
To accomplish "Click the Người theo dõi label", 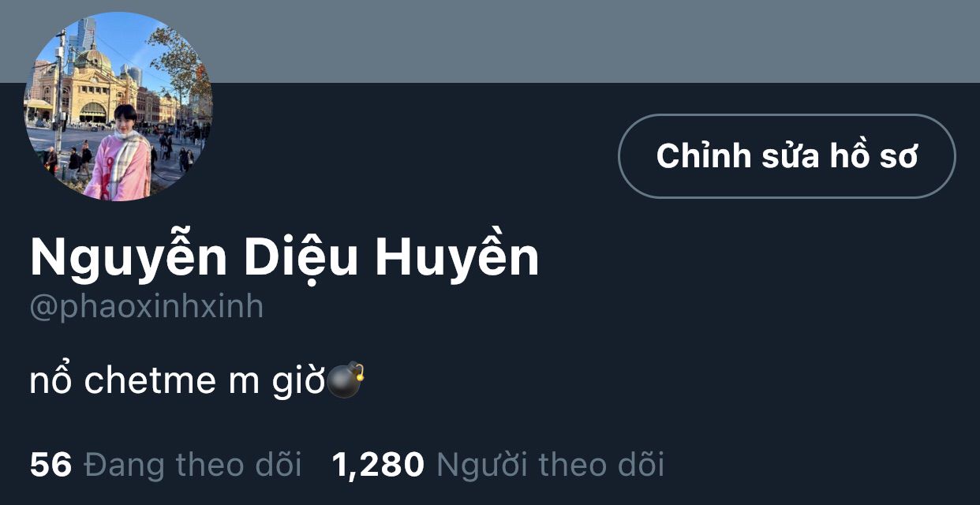I will (550, 465).
